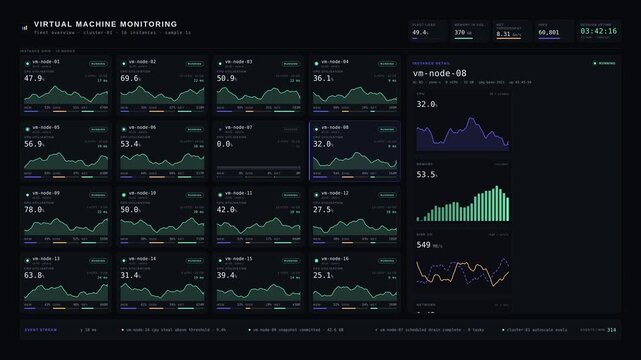The height and width of the screenshot is (360, 641).
Task: Click the status dot on vm-node-03
Action: tap(220, 64)
